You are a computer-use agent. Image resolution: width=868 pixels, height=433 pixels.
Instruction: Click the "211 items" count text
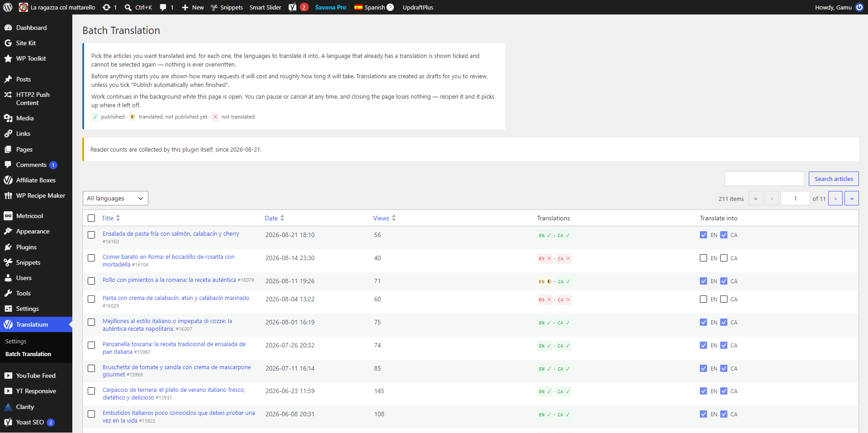[731, 199]
